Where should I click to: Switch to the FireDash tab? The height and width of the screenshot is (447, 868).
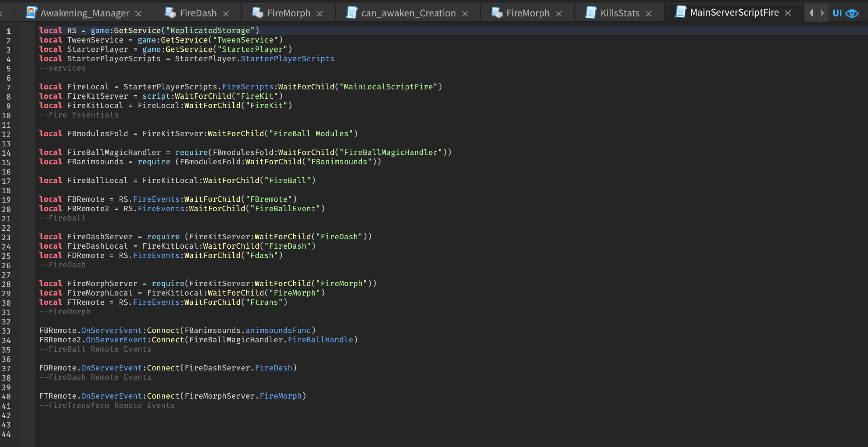(x=198, y=12)
